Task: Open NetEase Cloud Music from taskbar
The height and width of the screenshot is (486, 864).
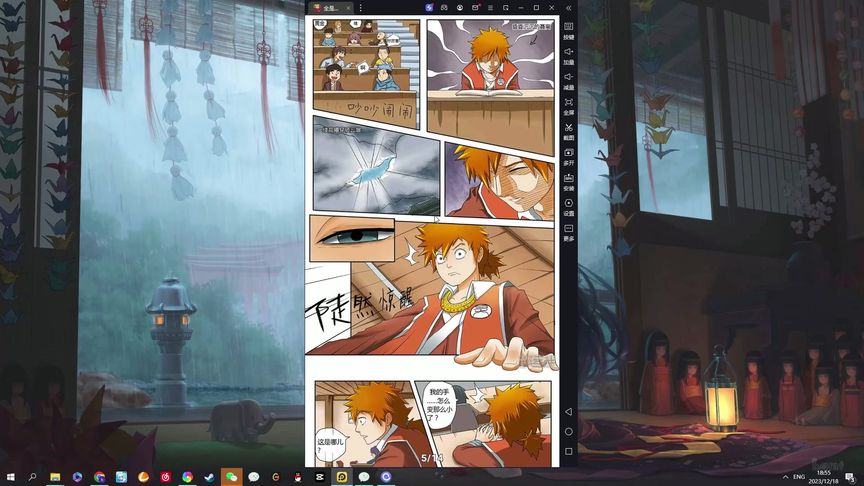Action: click(165, 477)
